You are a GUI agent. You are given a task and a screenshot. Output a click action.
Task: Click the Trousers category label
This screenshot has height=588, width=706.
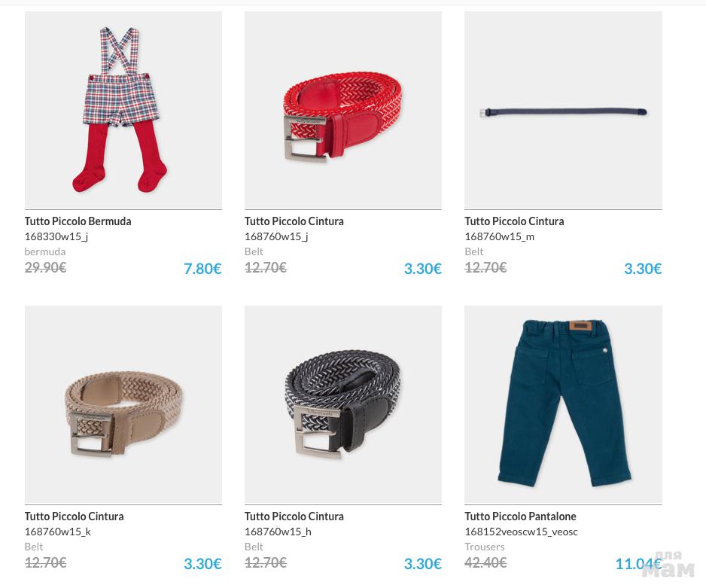tap(485, 547)
